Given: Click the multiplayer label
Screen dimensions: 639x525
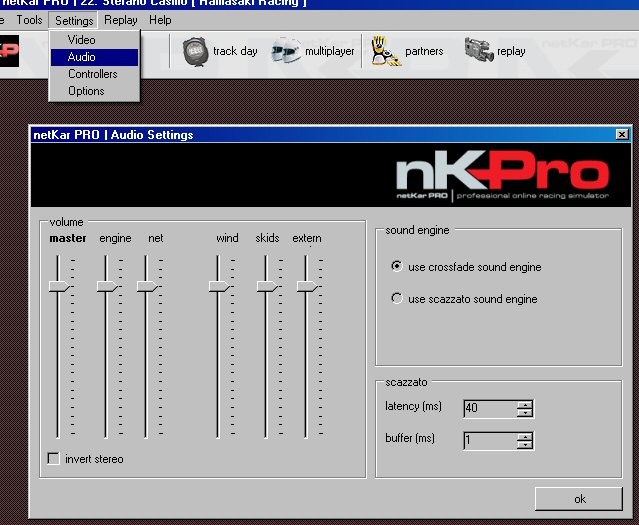Looking at the screenshot, I should 330,51.
